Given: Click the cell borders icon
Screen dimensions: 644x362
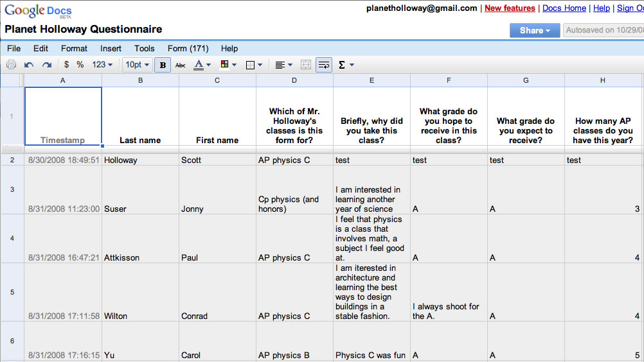Looking at the screenshot, I should click(x=250, y=65).
